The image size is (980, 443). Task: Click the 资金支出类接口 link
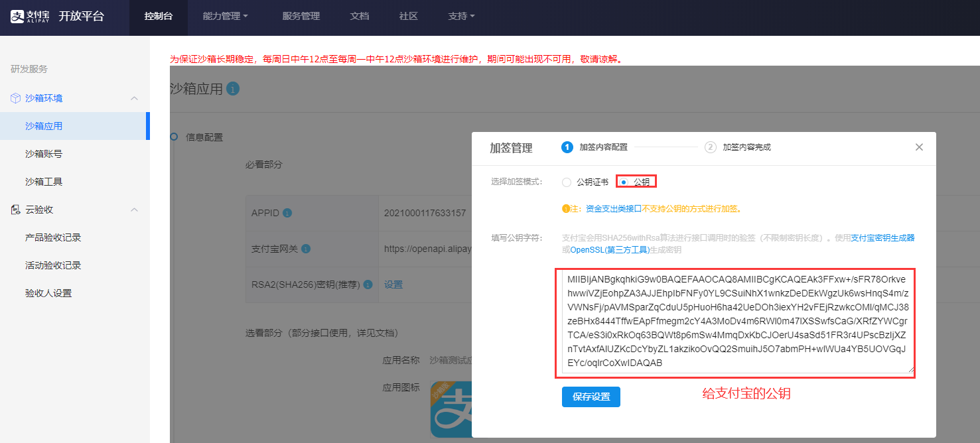[x=614, y=208]
